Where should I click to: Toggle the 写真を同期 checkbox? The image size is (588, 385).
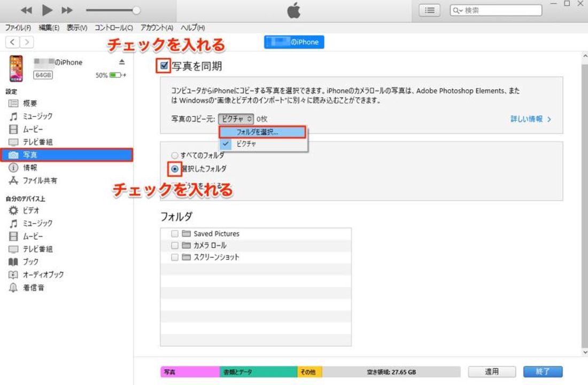point(164,66)
